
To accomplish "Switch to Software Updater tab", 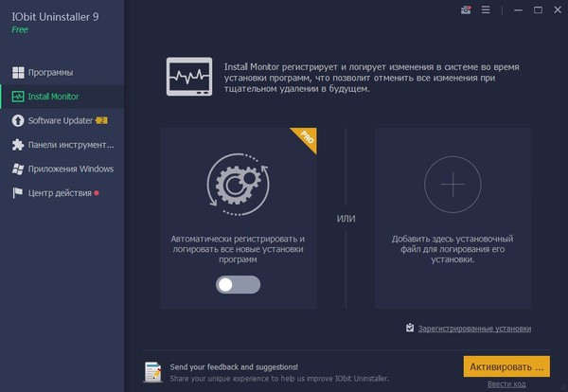I will (62, 120).
